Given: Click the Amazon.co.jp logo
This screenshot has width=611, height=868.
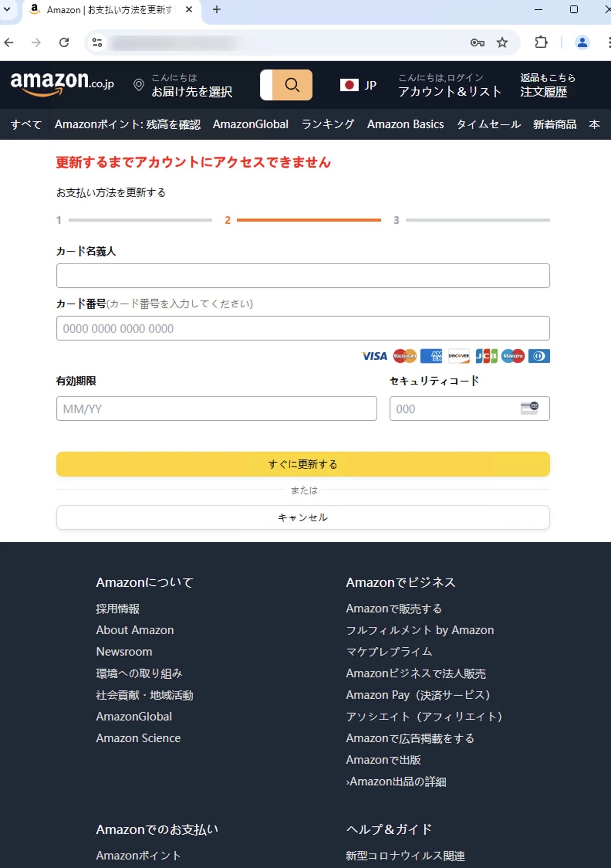Looking at the screenshot, I should tap(62, 84).
